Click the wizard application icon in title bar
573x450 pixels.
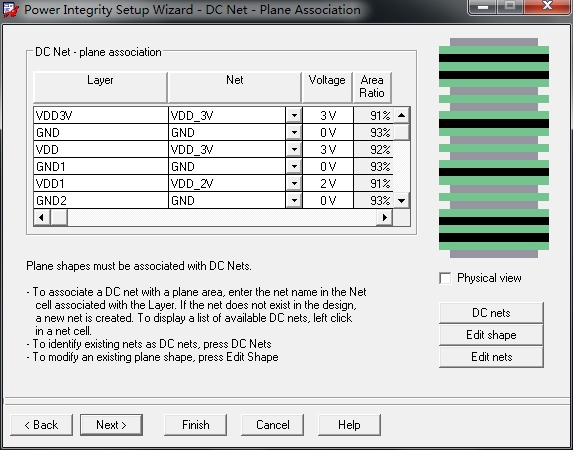[x=10, y=10]
